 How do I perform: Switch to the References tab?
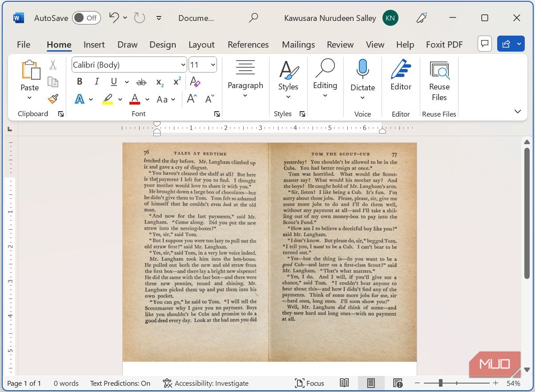pos(248,44)
